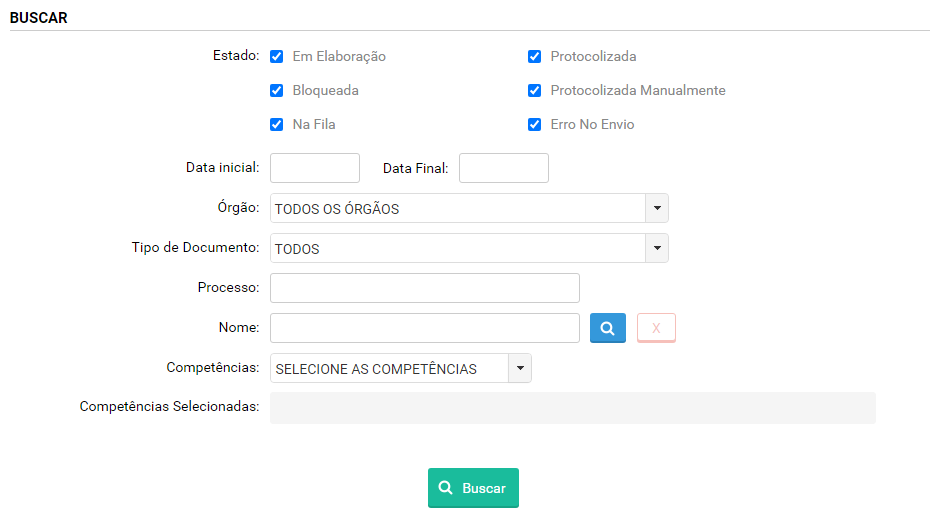The width and height of the screenshot is (938, 519).
Task: Select the Processo text field
Action: tap(424, 288)
